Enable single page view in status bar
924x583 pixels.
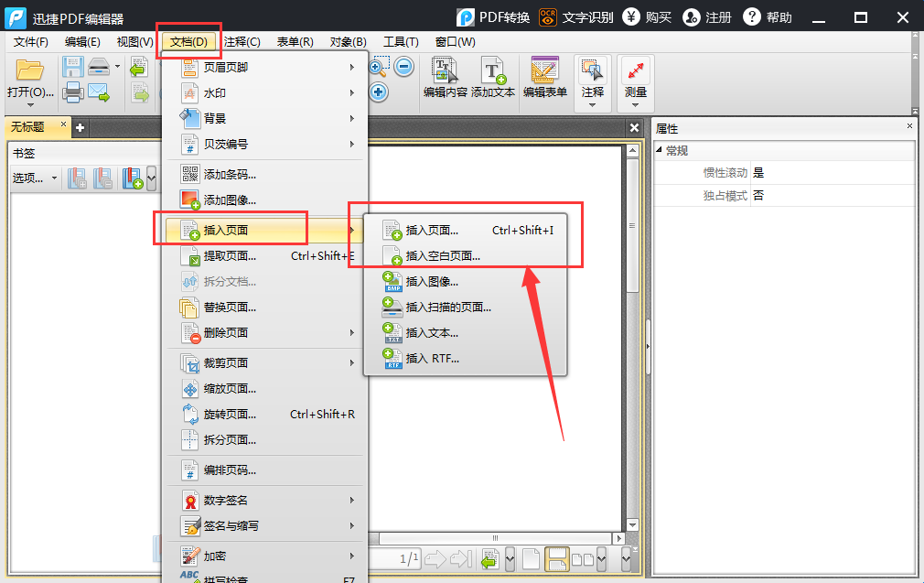tap(532, 559)
